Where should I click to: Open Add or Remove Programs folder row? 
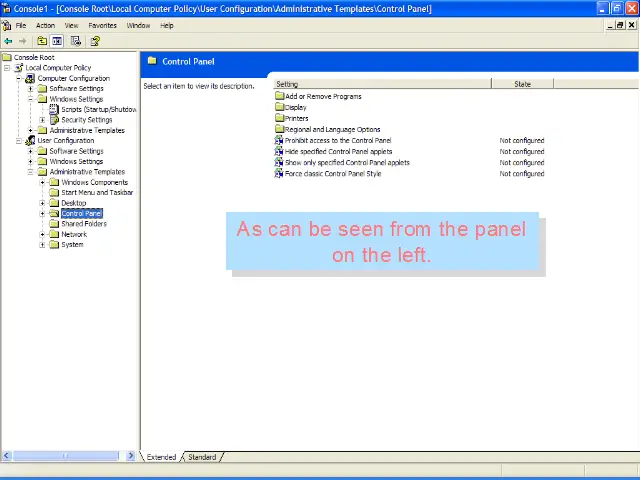(323, 96)
